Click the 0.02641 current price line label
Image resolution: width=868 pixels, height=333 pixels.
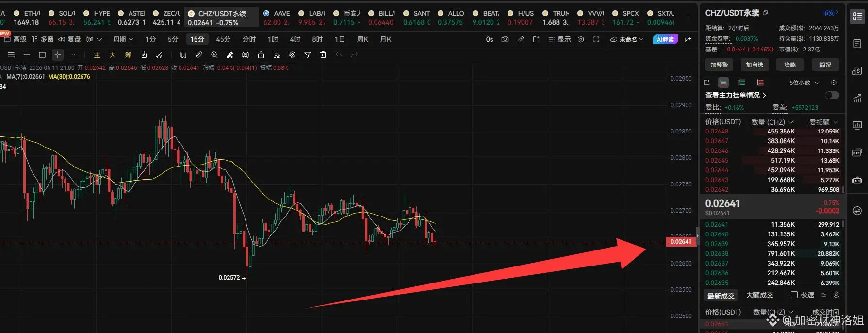[x=681, y=241]
